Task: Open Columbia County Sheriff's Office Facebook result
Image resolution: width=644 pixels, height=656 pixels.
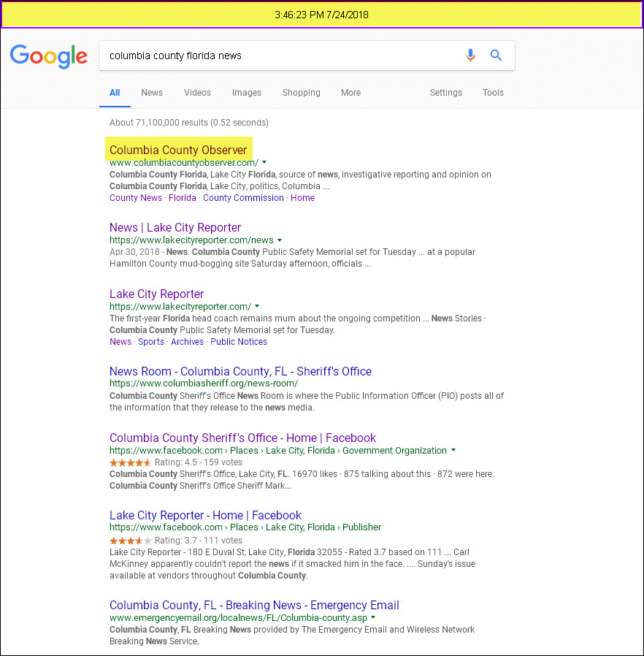Action: click(242, 438)
